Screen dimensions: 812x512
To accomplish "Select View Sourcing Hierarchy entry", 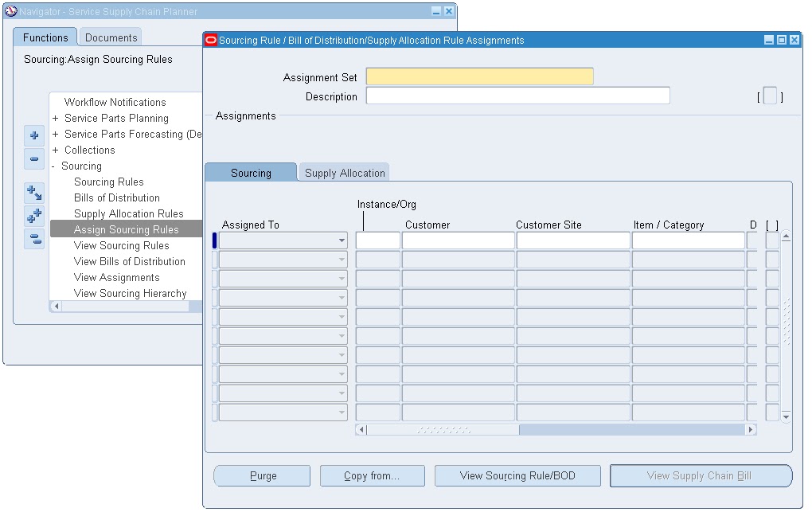I will pyautogui.click(x=130, y=294).
